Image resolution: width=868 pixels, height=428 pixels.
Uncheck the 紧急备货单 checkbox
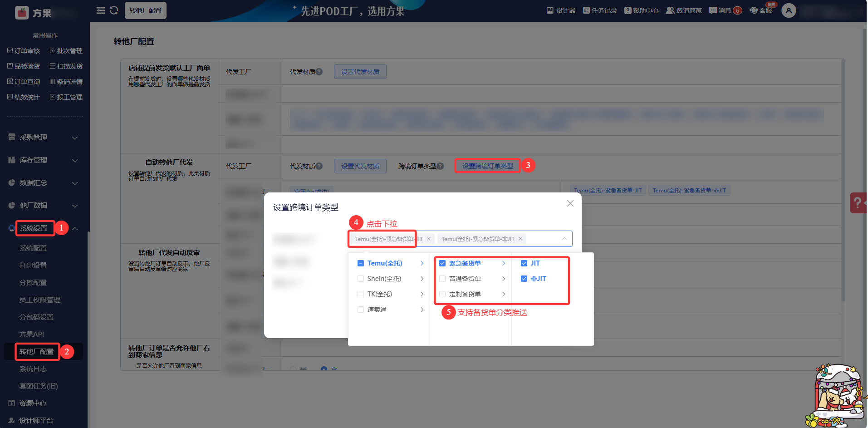click(x=442, y=263)
